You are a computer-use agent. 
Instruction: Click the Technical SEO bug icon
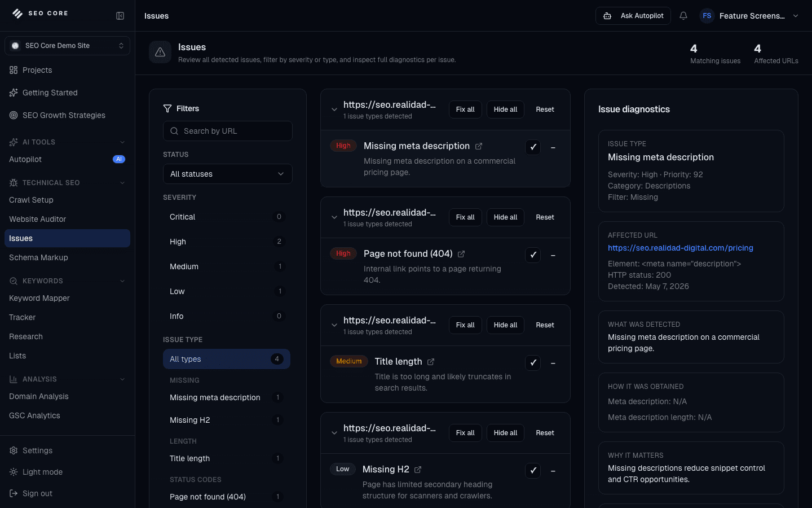pyautogui.click(x=14, y=183)
